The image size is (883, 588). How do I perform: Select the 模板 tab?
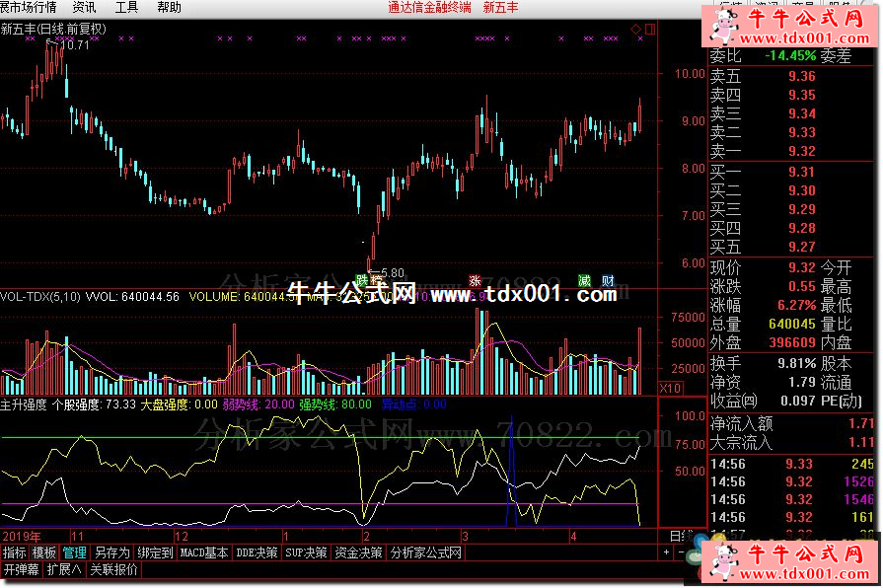(44, 553)
